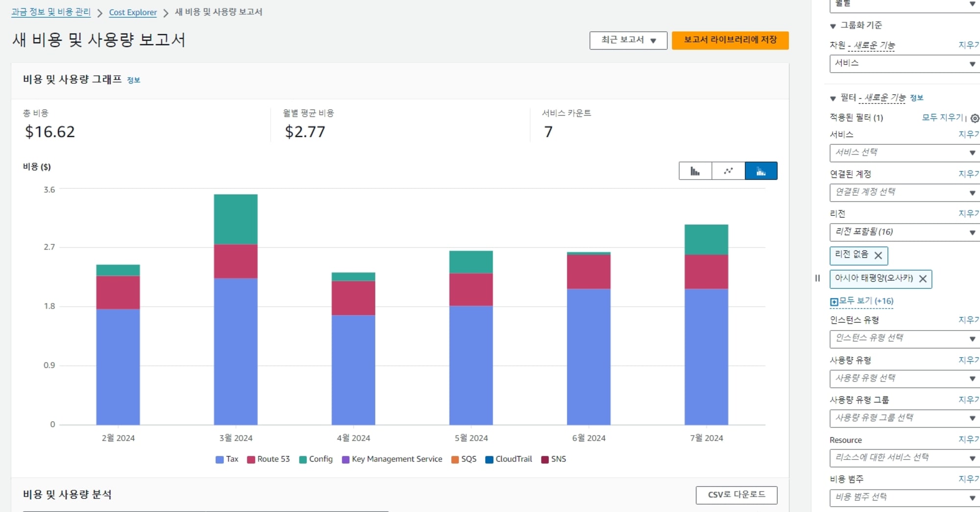
Task: Toggle SNS legend series
Action: (554, 459)
